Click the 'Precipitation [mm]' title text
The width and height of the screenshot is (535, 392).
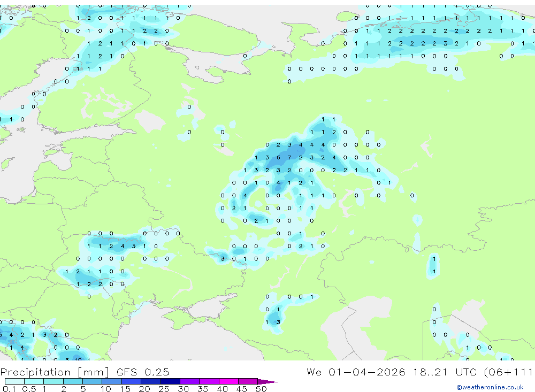tap(55, 372)
